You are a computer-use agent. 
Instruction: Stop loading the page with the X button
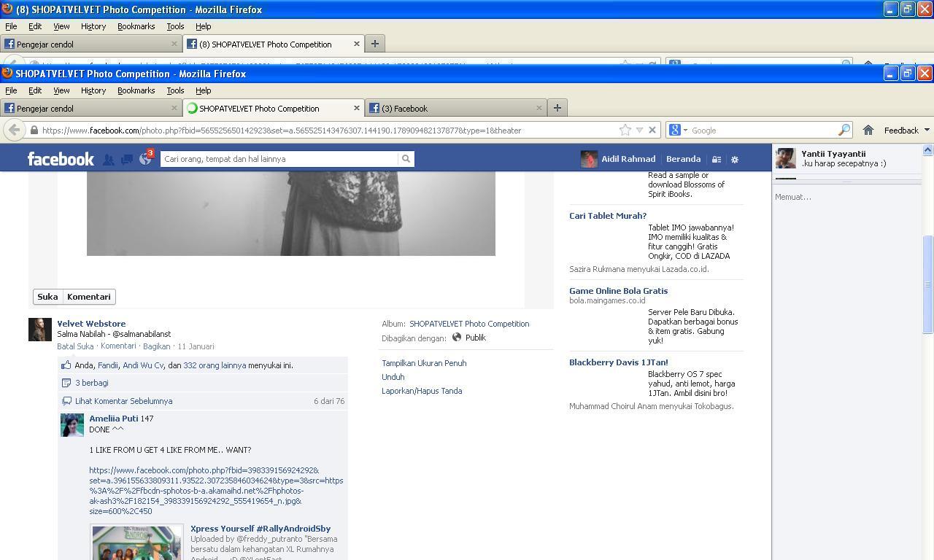pos(652,130)
